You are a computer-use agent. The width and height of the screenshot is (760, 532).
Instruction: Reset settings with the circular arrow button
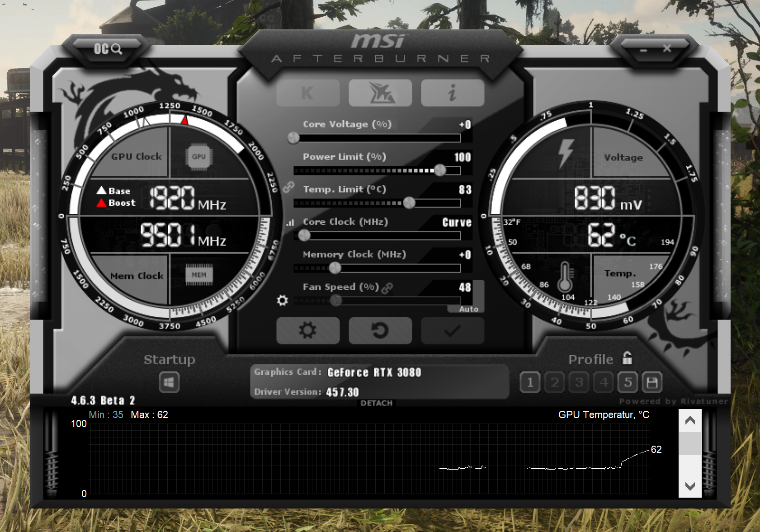pos(380,330)
